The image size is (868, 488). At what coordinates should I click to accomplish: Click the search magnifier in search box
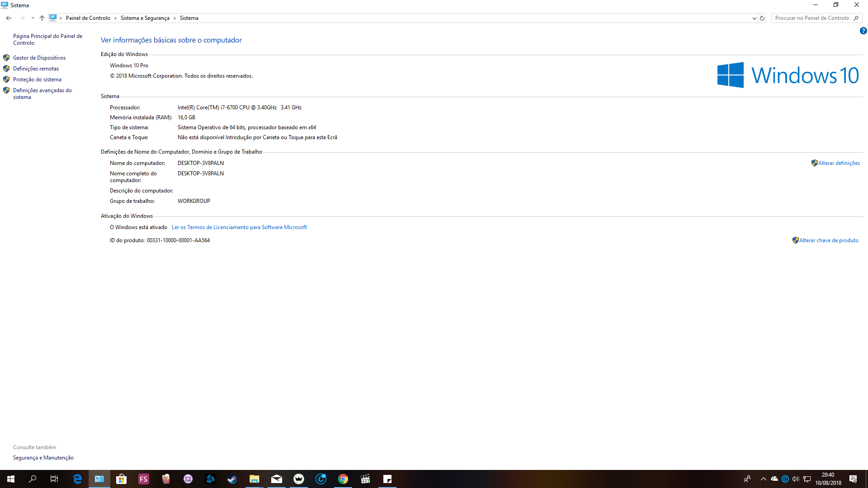coord(856,18)
